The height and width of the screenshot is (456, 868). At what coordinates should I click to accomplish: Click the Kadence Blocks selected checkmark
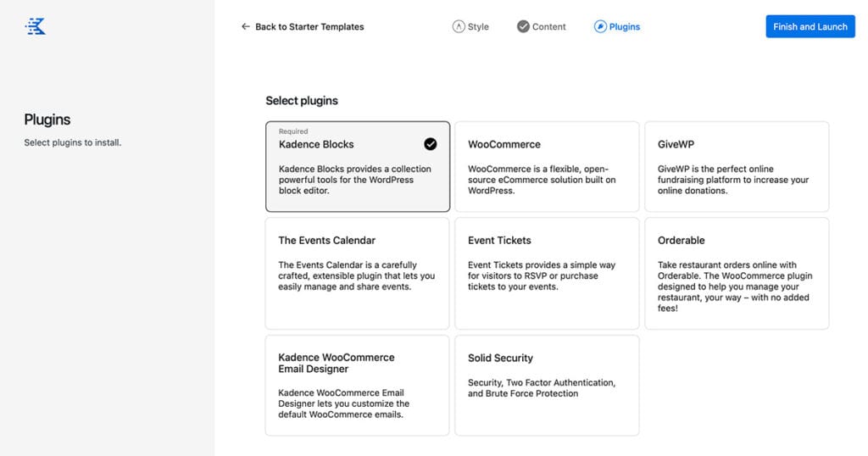click(430, 144)
